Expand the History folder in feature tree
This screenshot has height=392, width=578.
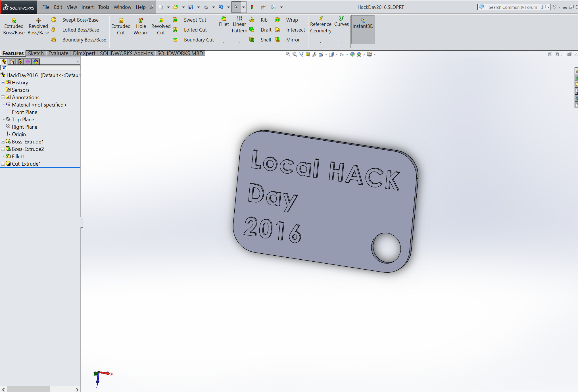coord(3,82)
